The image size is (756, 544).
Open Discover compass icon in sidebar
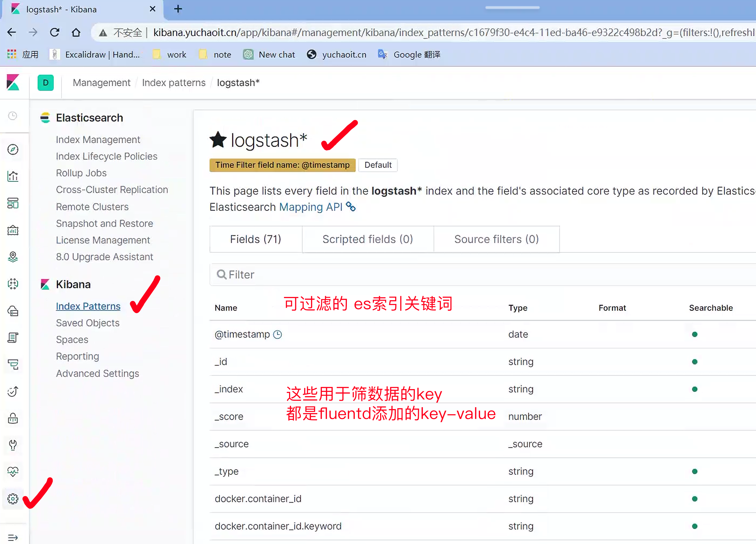[x=13, y=149]
